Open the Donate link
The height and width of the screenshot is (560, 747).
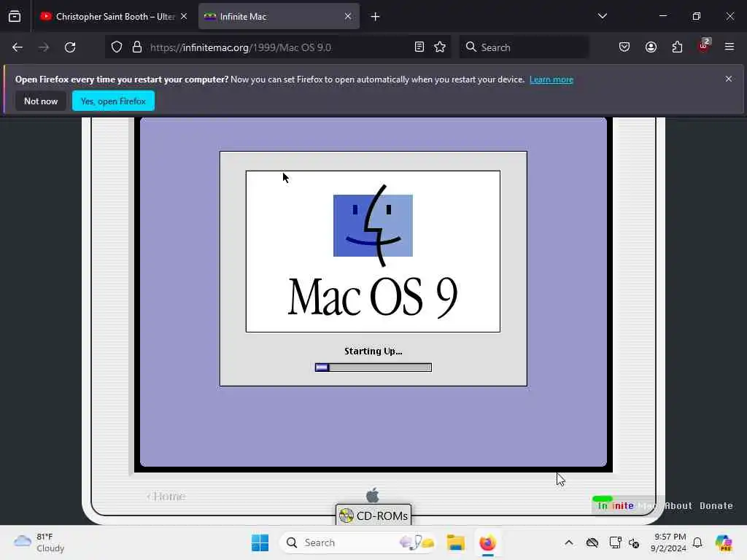tap(716, 506)
